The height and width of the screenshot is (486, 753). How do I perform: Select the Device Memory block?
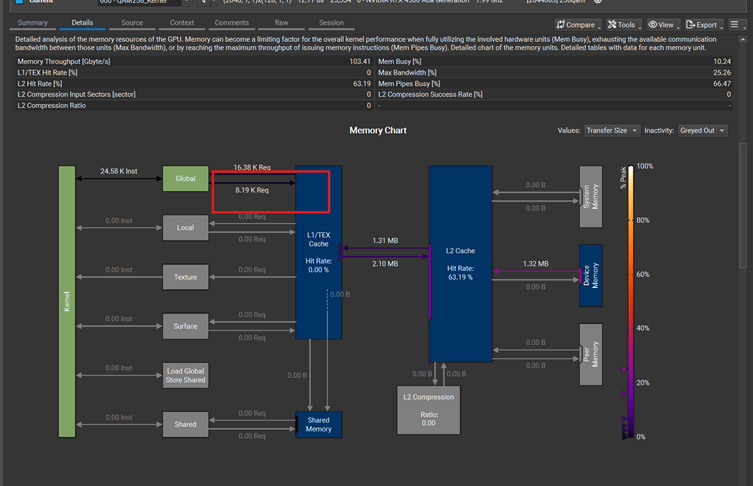coord(591,276)
